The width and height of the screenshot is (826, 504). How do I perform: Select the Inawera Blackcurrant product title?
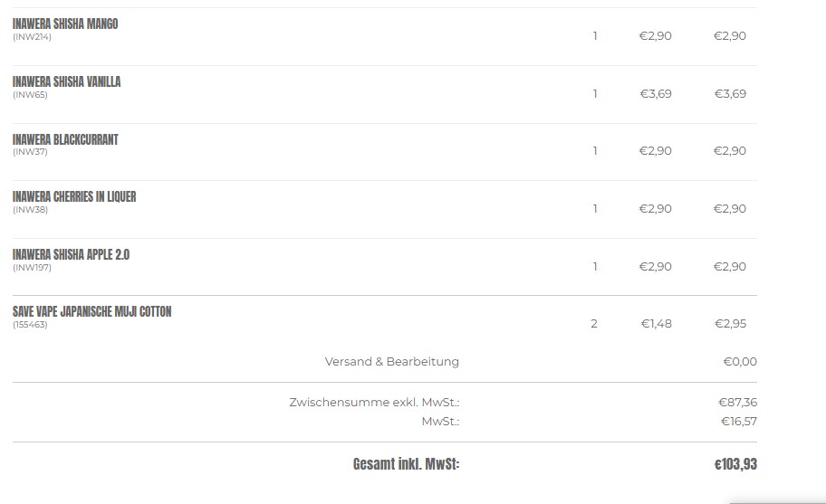tap(65, 140)
